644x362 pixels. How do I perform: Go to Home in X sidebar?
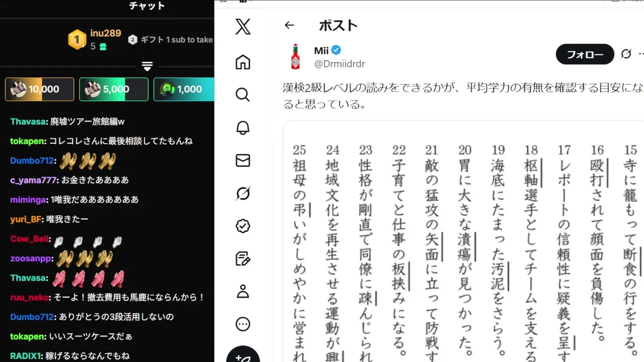click(243, 62)
